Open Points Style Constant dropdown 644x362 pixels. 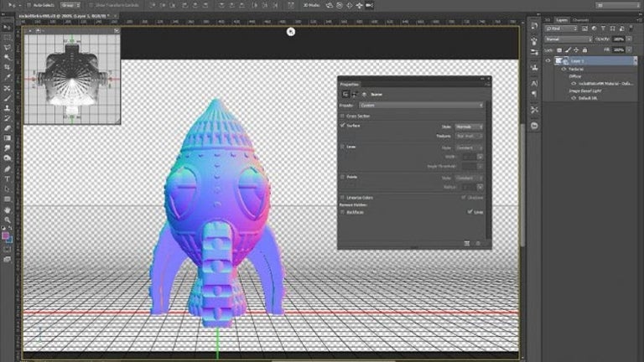[x=469, y=178]
